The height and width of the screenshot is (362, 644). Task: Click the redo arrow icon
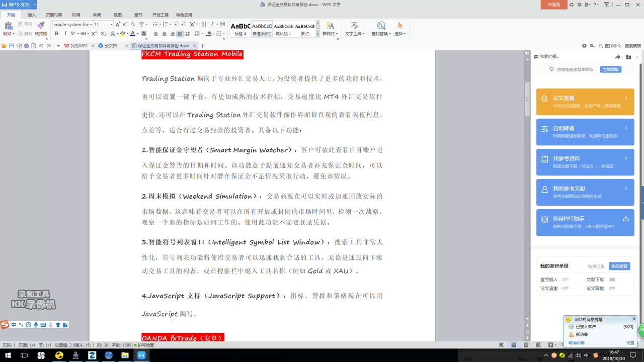point(49,46)
